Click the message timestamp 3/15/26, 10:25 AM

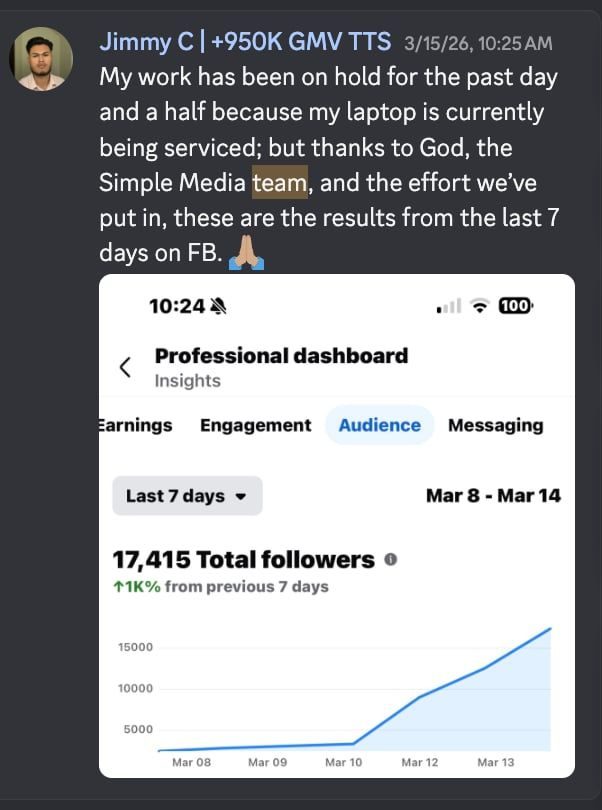coord(478,43)
